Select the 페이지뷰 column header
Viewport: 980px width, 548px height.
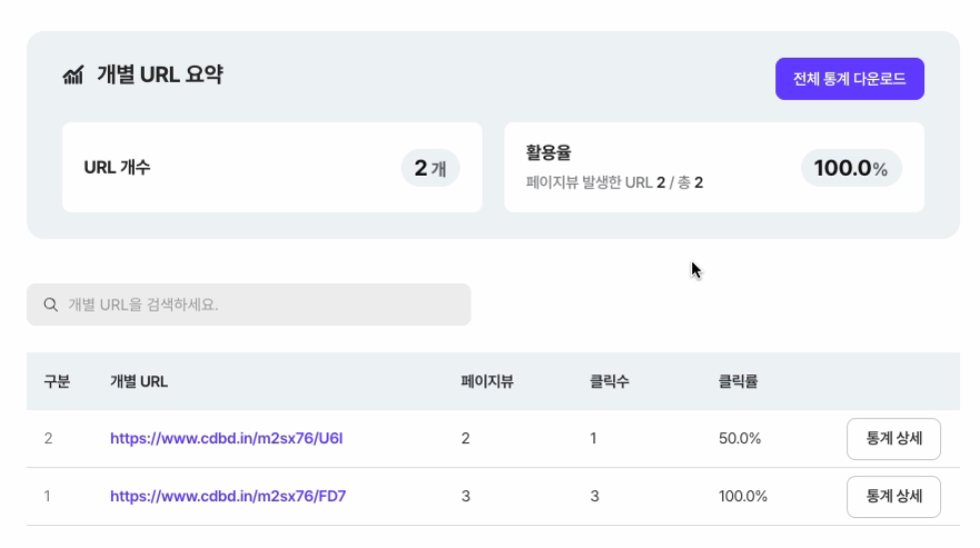coord(487,381)
